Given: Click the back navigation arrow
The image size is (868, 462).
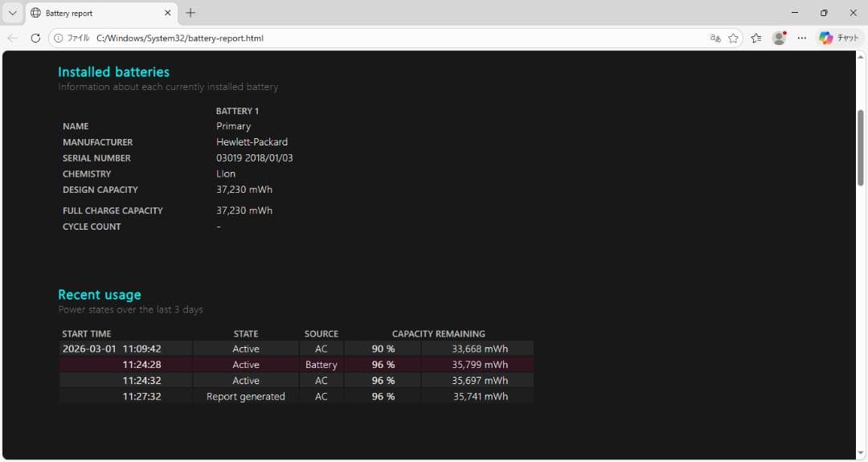Looking at the screenshot, I should coord(13,38).
